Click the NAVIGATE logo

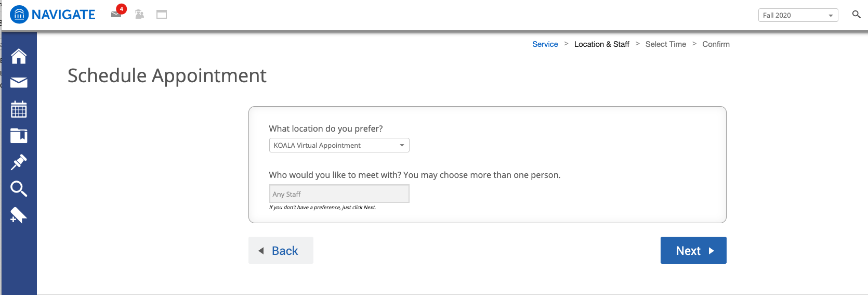pos(53,15)
